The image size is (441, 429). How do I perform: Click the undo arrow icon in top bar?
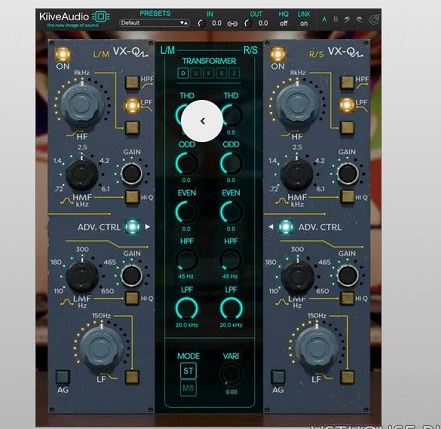coord(348,19)
